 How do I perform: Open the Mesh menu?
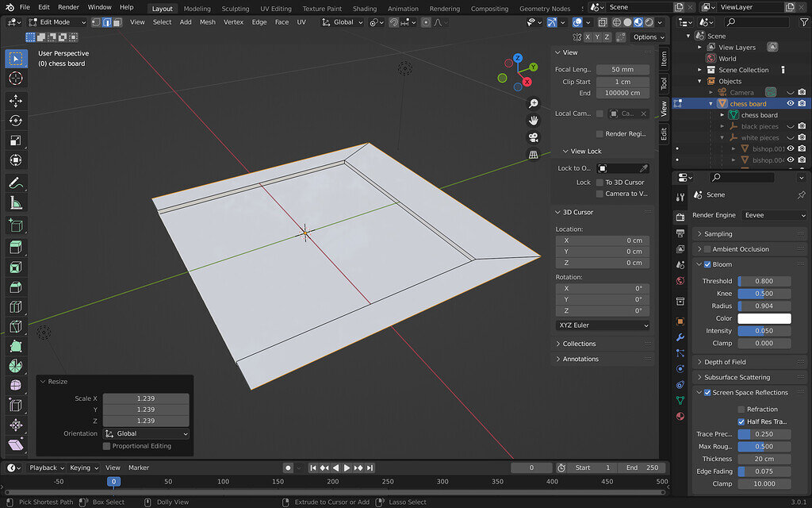[x=207, y=22]
